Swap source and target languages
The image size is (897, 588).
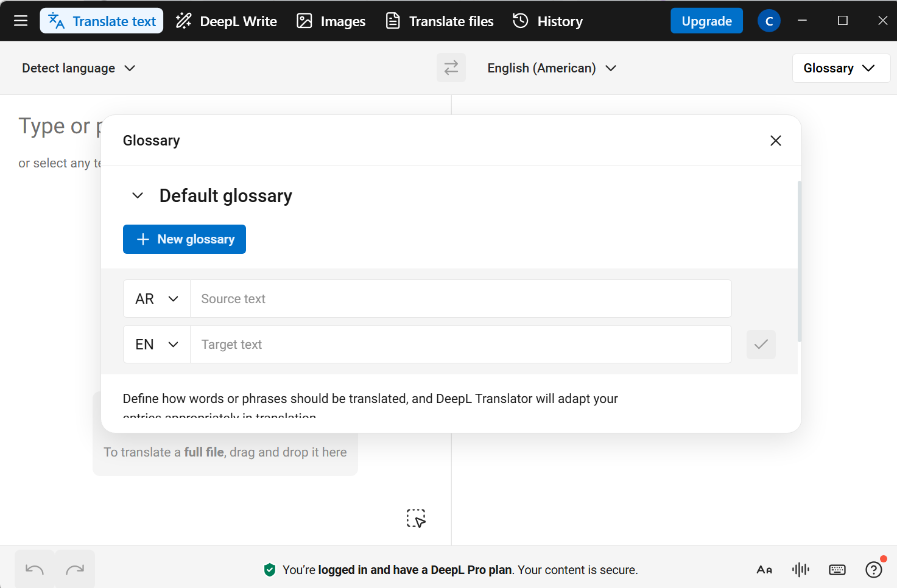point(451,68)
